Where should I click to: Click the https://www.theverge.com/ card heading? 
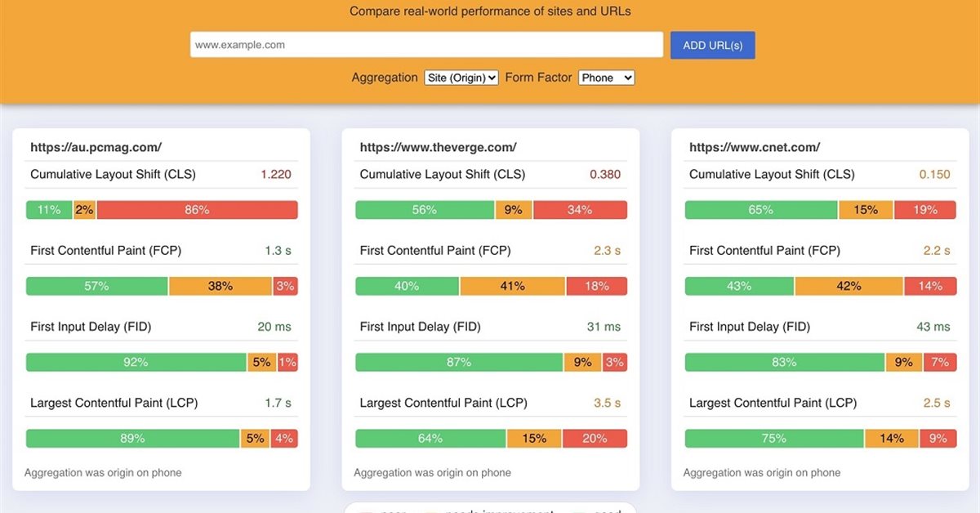click(438, 148)
